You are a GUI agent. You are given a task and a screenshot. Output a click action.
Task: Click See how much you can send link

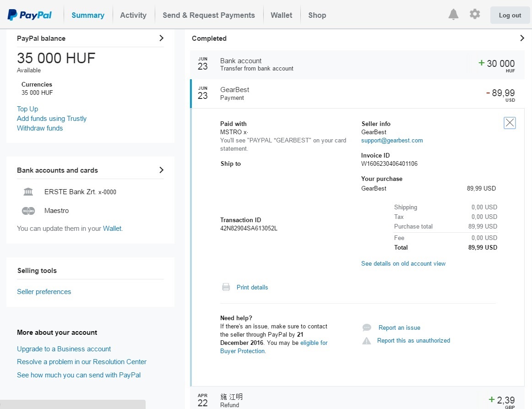pyautogui.click(x=79, y=375)
